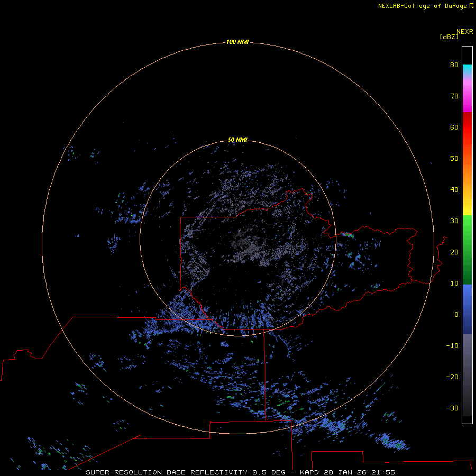Click the blue segment of the color bar
476x476 pixels.
(x=467, y=309)
